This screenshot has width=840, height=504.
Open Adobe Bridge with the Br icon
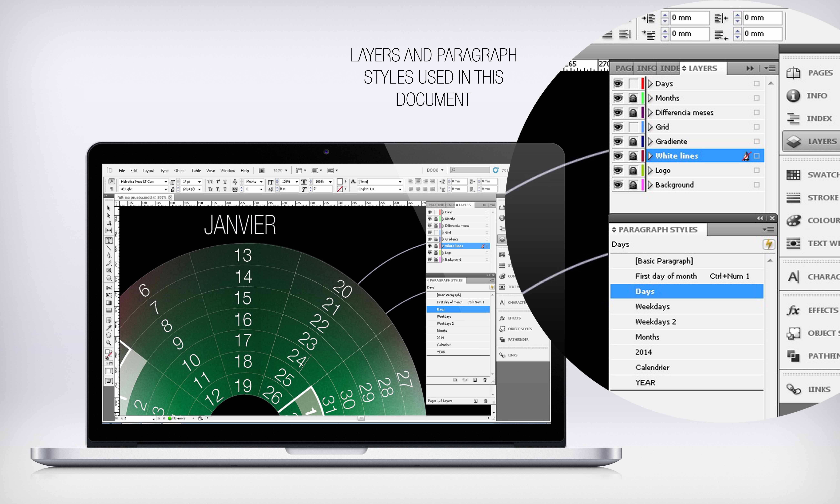point(262,170)
